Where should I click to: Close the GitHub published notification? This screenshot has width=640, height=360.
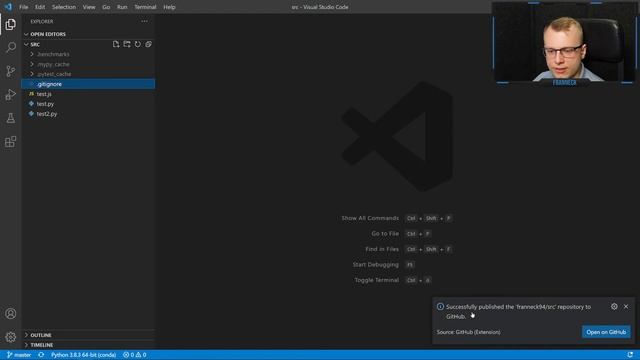626,307
